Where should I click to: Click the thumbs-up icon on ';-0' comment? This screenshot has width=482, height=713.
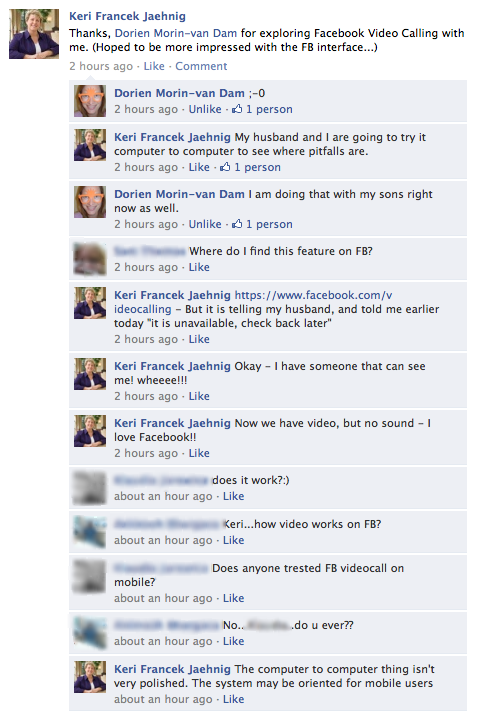point(237,109)
